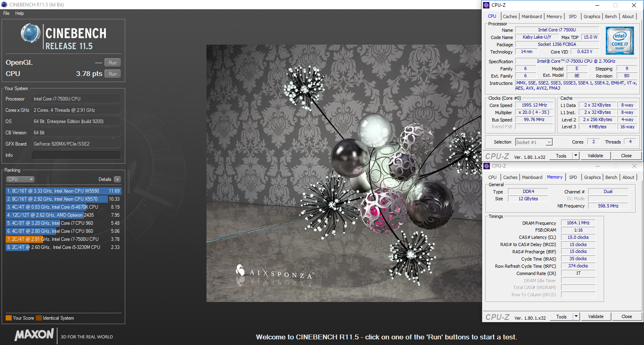This screenshot has width=644, height=345.
Task: Switch to Graphics tab in lower CPU-Z
Action: pyautogui.click(x=592, y=177)
